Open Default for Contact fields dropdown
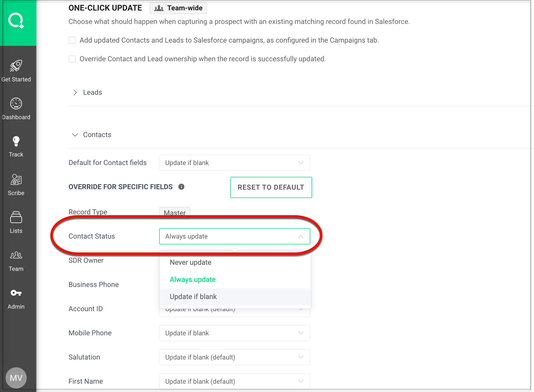The height and width of the screenshot is (392, 534). pyautogui.click(x=235, y=163)
